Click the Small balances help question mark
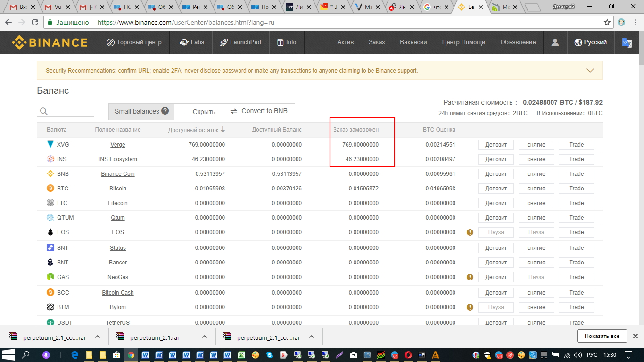644x362 pixels. point(165,111)
